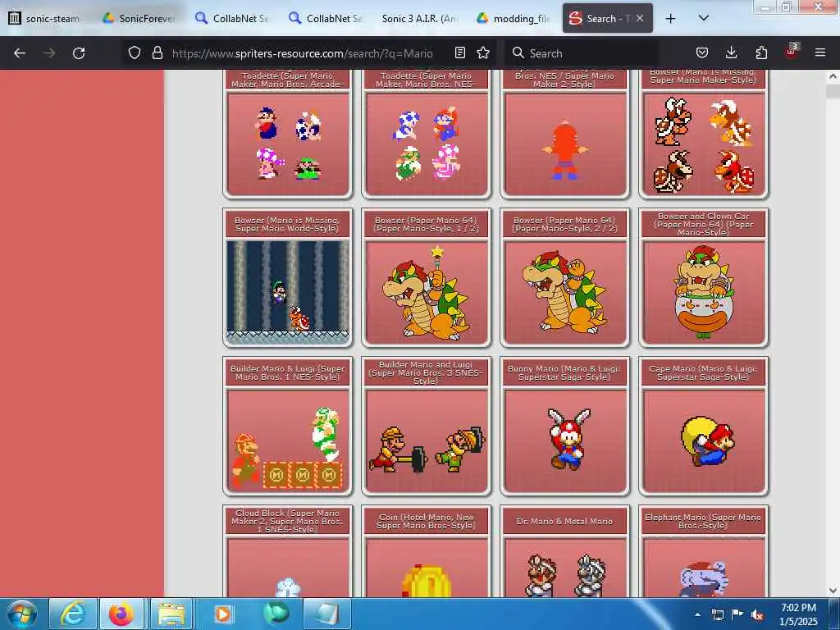
Task: Click the 'Dr. Mario & Metal Mario' title link
Action: coord(564,521)
